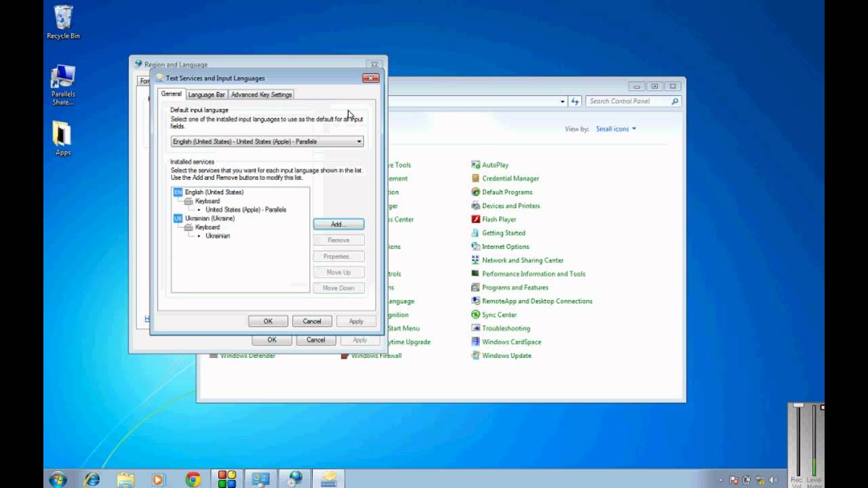Confirm with OK in Text Services dialog
The image size is (868, 488).
268,321
